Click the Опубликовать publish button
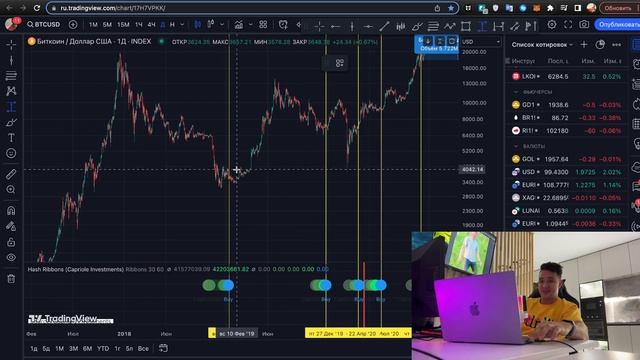This screenshot has width=640, height=360. 617,25
